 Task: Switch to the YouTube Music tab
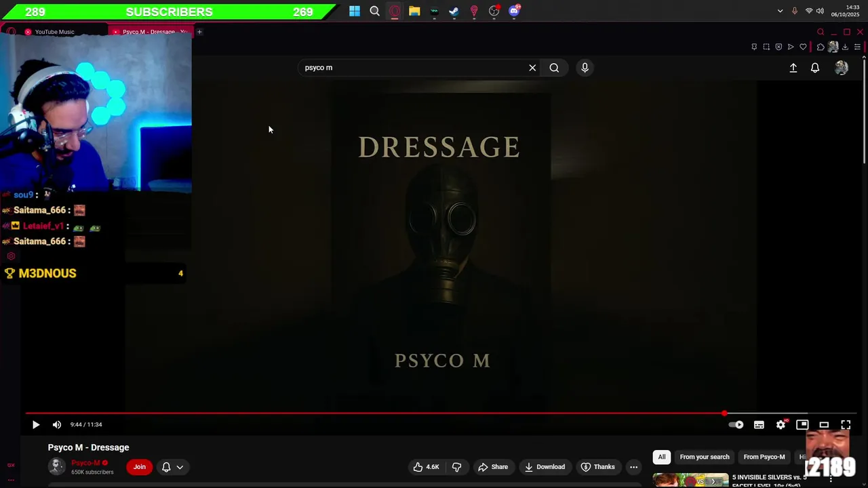click(54, 32)
